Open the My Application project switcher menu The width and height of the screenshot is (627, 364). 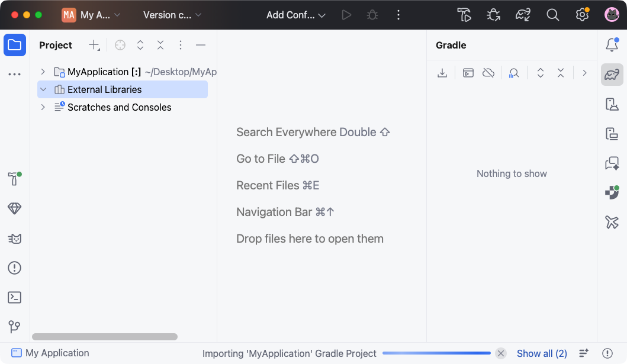pos(92,15)
